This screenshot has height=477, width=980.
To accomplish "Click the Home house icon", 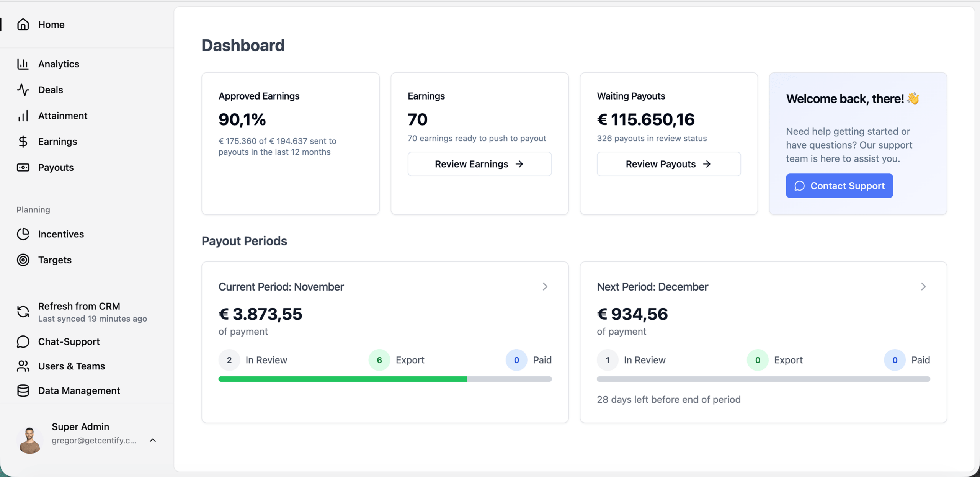I will [x=23, y=25].
